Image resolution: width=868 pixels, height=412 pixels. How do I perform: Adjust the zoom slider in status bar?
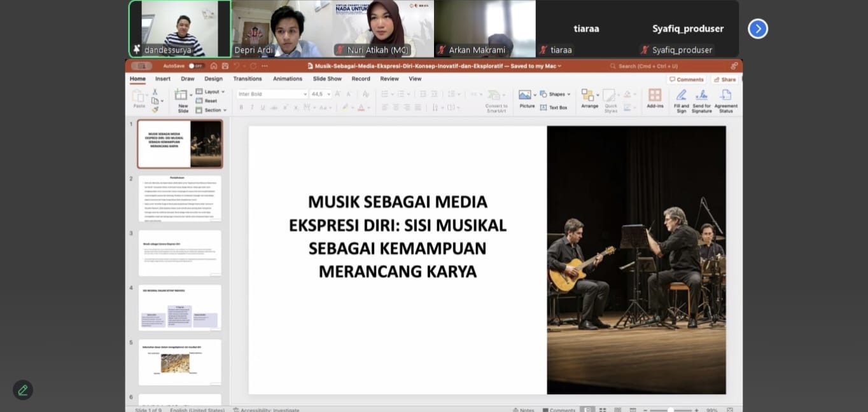click(671, 410)
